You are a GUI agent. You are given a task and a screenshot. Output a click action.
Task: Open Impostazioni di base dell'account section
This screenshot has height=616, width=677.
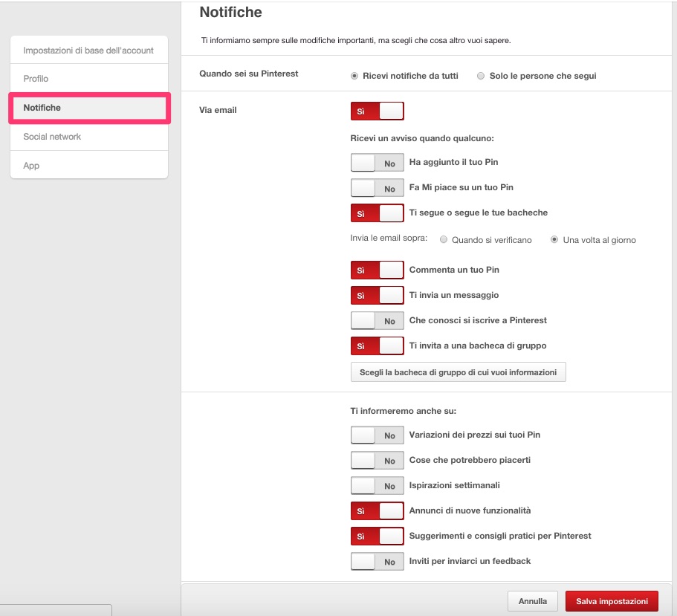click(x=88, y=51)
